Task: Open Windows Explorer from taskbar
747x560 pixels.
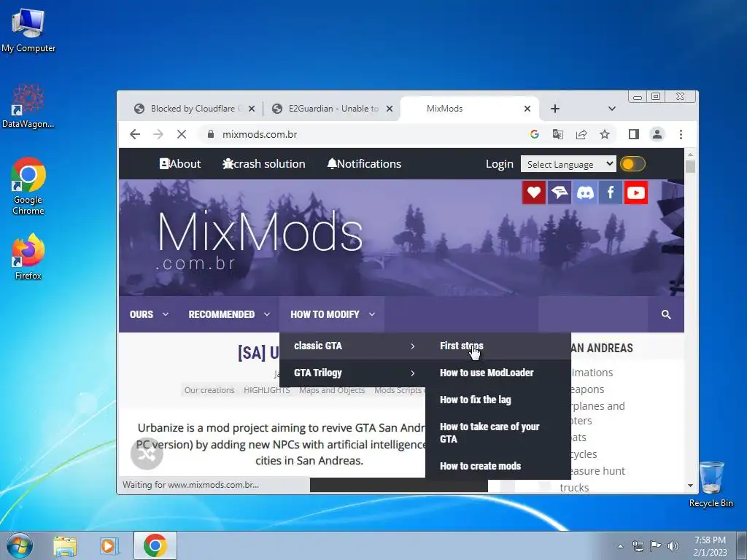Action: coord(65,545)
